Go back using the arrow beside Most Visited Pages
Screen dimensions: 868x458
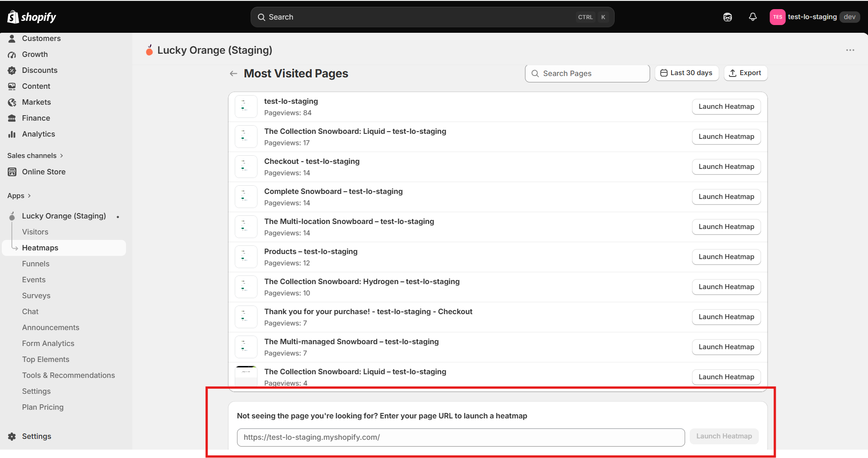[x=233, y=73]
